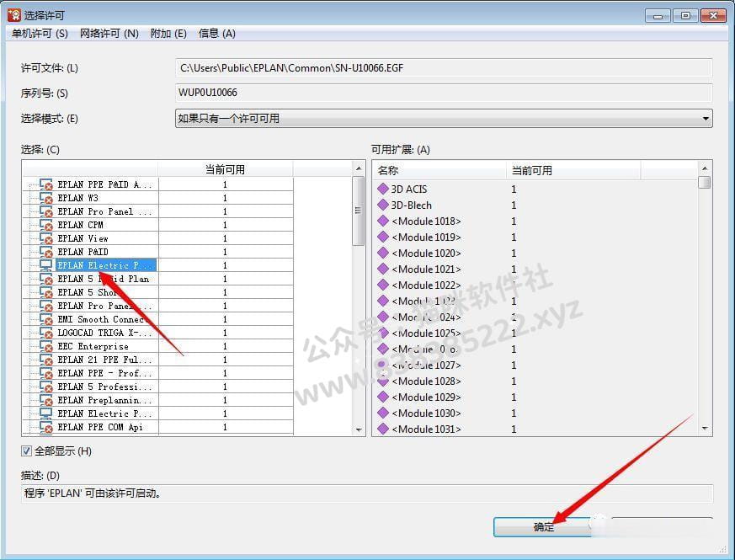
Task: Select the EPLAN W3 row text
Action: (x=77, y=198)
